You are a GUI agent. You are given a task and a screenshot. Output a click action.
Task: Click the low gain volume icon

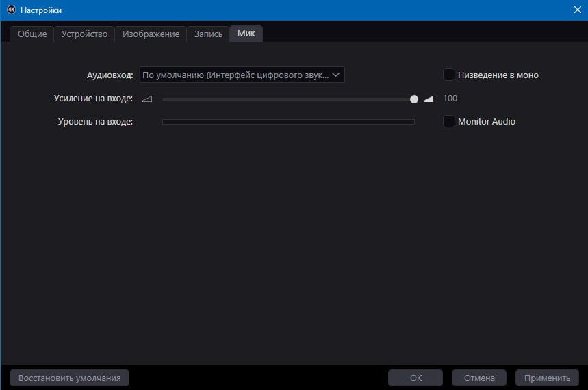tap(147, 99)
